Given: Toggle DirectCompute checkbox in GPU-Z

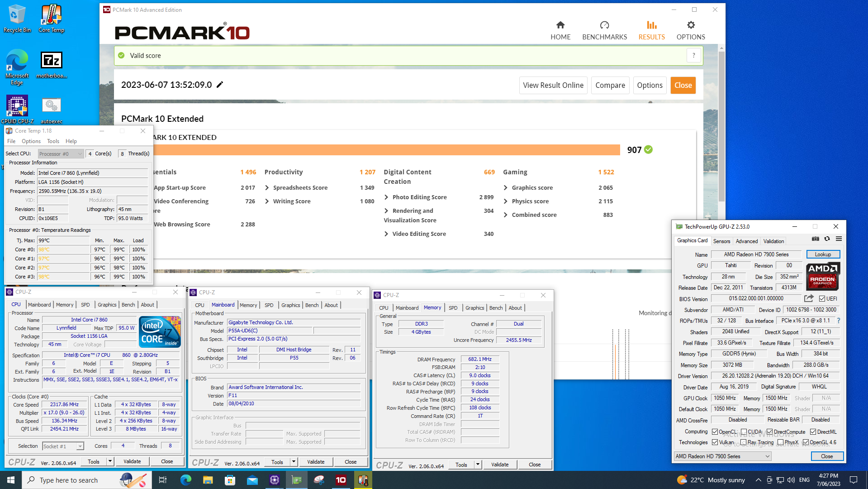Looking at the screenshot, I should pos(769,432).
